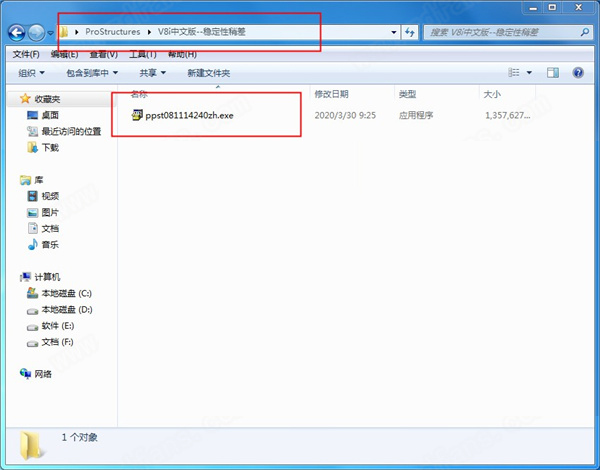Click the magnifier search icon

pyautogui.click(x=585, y=32)
